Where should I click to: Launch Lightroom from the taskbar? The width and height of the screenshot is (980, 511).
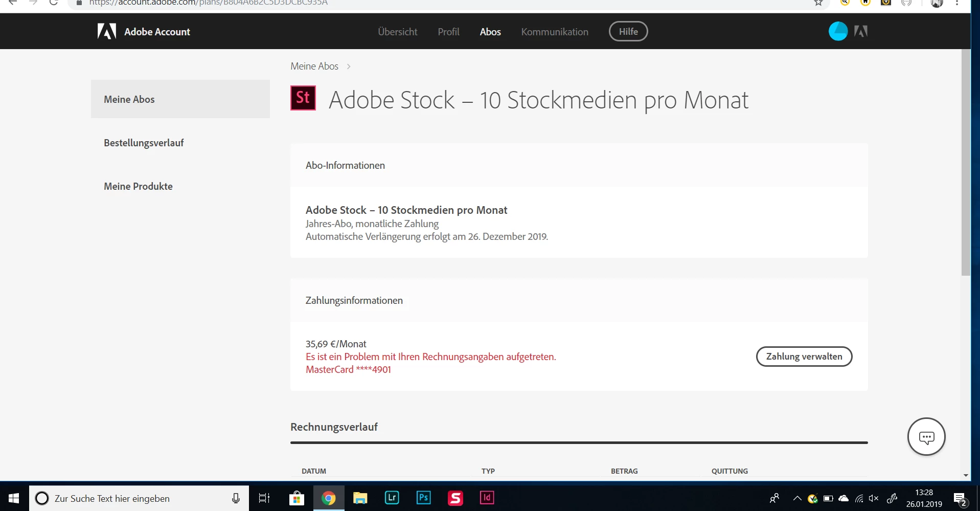[x=392, y=498]
